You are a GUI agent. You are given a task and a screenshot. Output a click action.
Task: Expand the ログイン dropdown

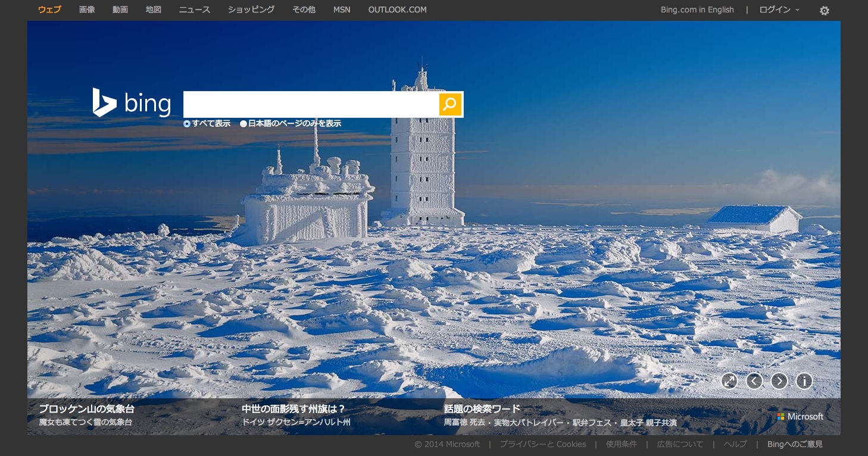point(779,10)
